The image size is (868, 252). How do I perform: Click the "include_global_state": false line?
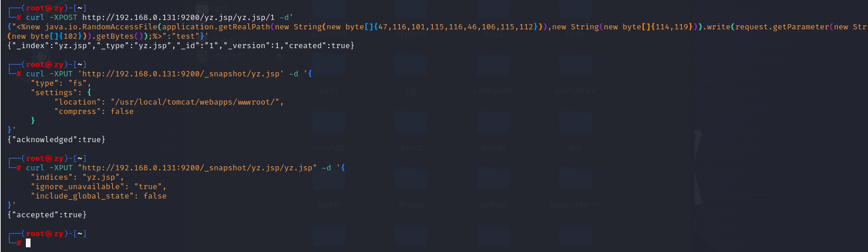[99, 196]
